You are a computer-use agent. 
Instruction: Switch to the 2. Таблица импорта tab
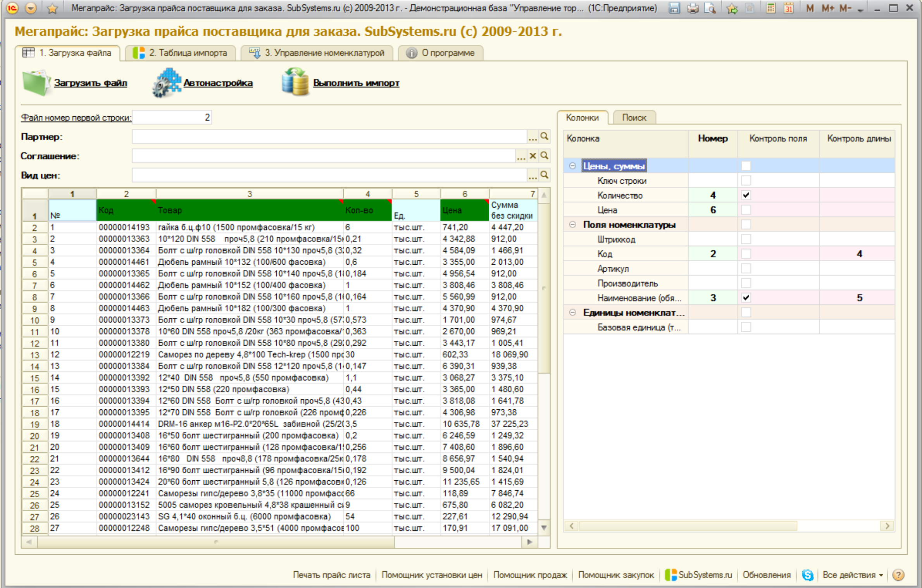coord(181,53)
